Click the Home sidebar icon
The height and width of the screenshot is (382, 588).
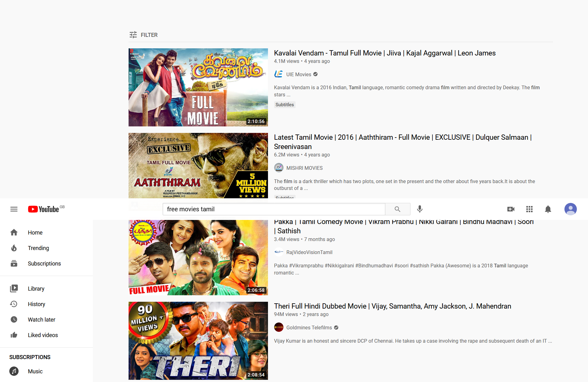point(14,232)
